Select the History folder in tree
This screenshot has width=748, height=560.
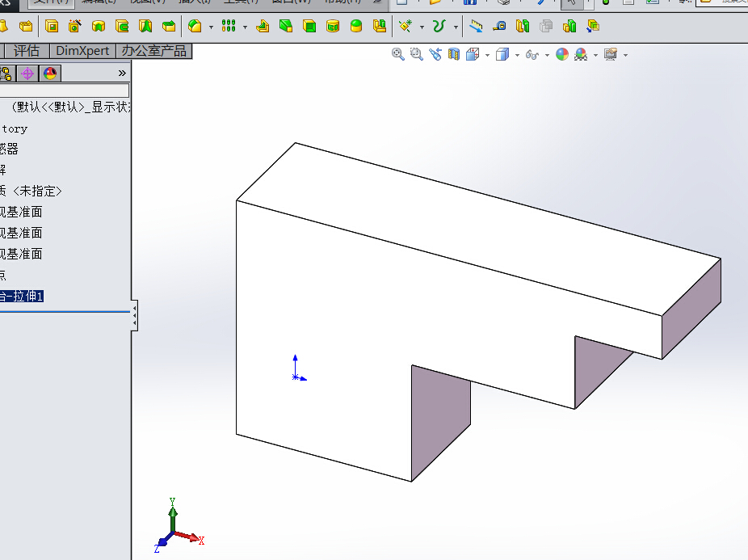15,129
